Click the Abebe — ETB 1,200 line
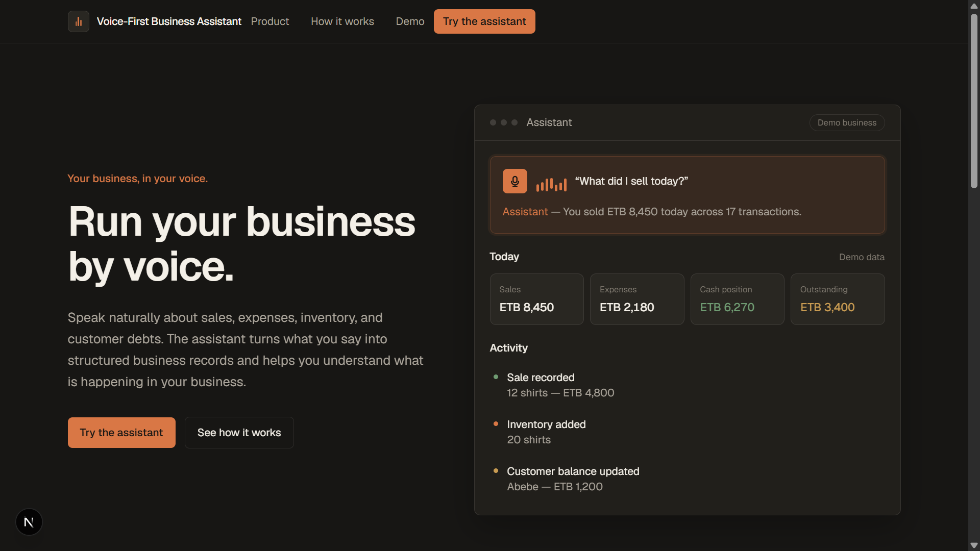Viewport: 980px width, 551px height. [555, 487]
